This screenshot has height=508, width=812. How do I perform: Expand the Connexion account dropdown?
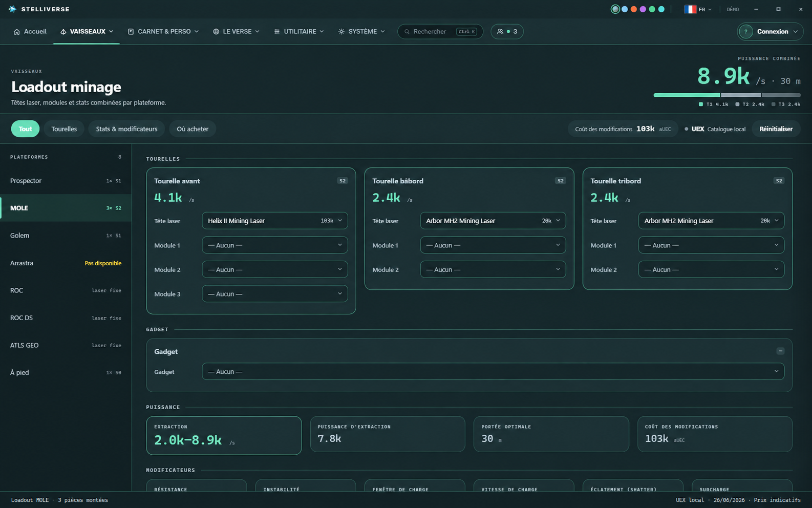(771, 32)
